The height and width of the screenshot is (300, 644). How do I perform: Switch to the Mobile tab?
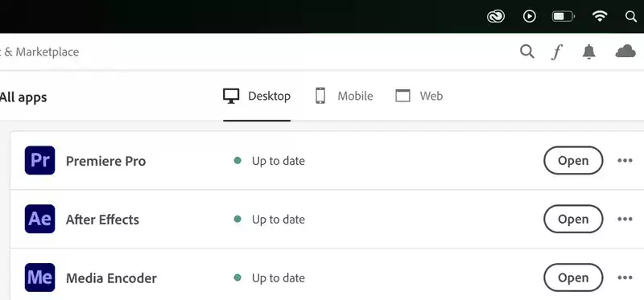click(345, 96)
